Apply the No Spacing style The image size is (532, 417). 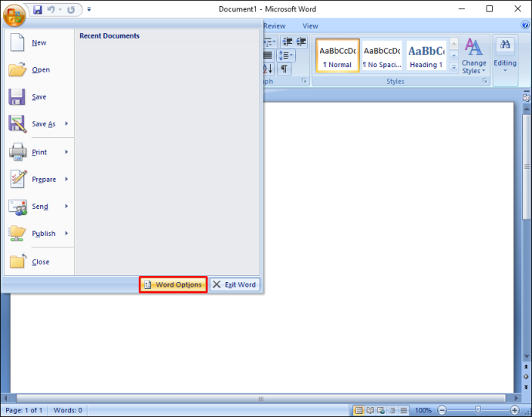[x=382, y=55]
